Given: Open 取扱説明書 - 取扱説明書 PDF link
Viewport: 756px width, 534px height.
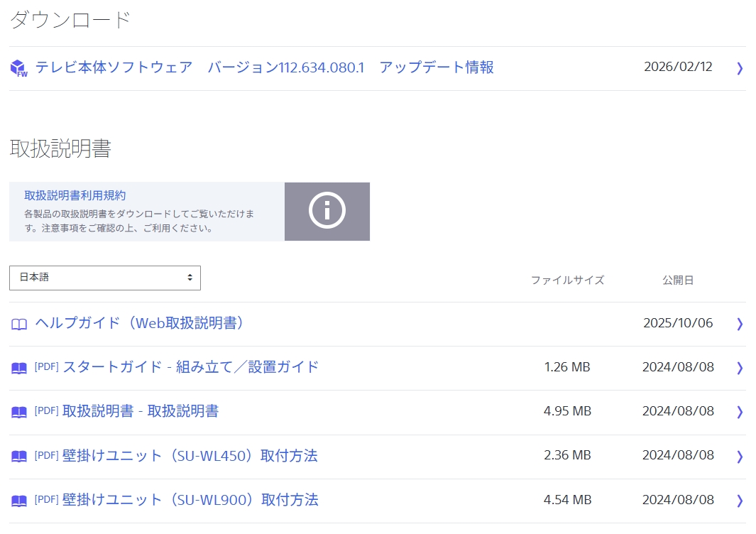Looking at the screenshot, I should [x=141, y=411].
